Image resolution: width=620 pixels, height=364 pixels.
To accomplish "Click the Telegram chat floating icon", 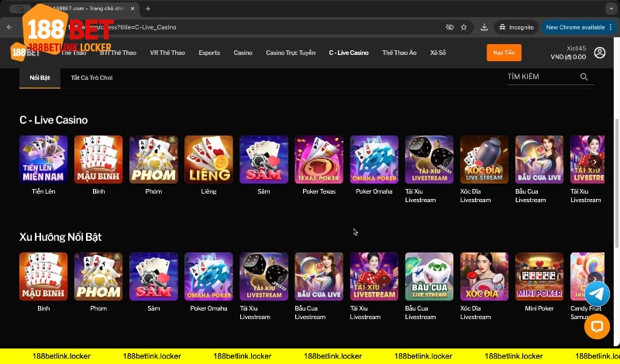I will coord(596,294).
